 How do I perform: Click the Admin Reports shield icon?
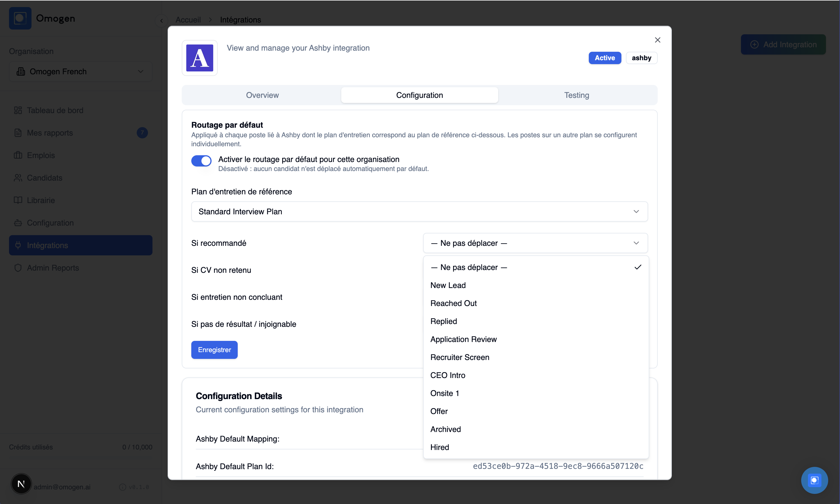18,268
